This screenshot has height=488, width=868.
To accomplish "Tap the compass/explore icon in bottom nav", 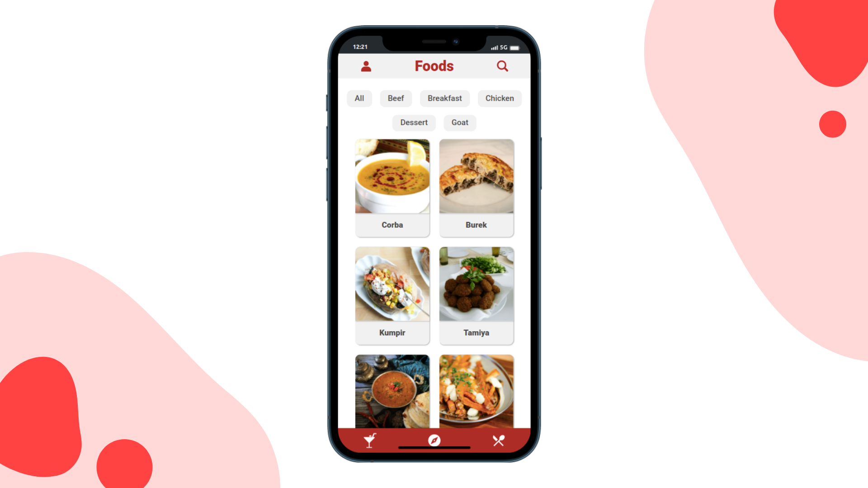I will pyautogui.click(x=434, y=440).
